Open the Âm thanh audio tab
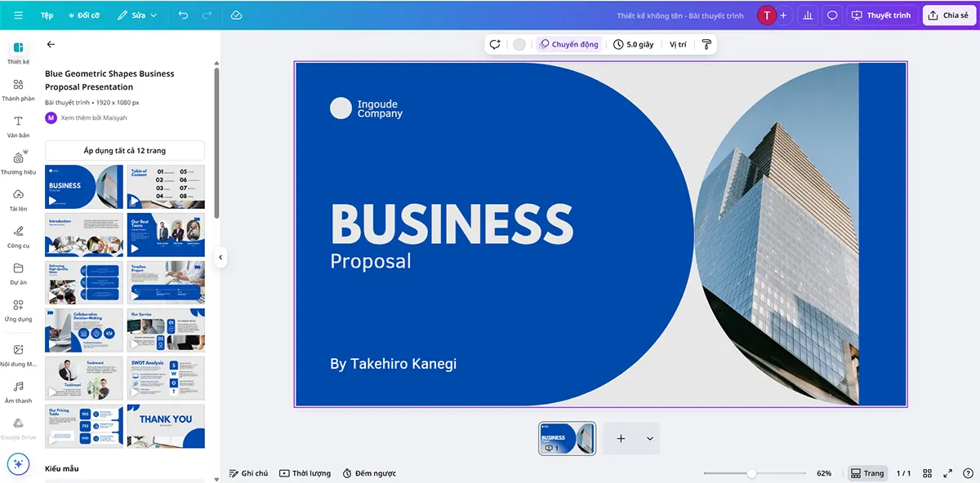This screenshot has width=980, height=483. click(x=18, y=392)
